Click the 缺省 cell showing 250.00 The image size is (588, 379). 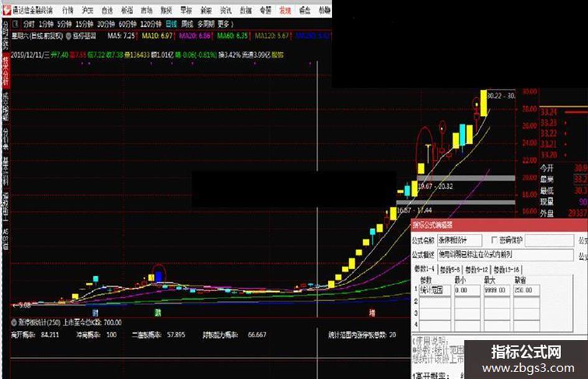click(x=526, y=290)
